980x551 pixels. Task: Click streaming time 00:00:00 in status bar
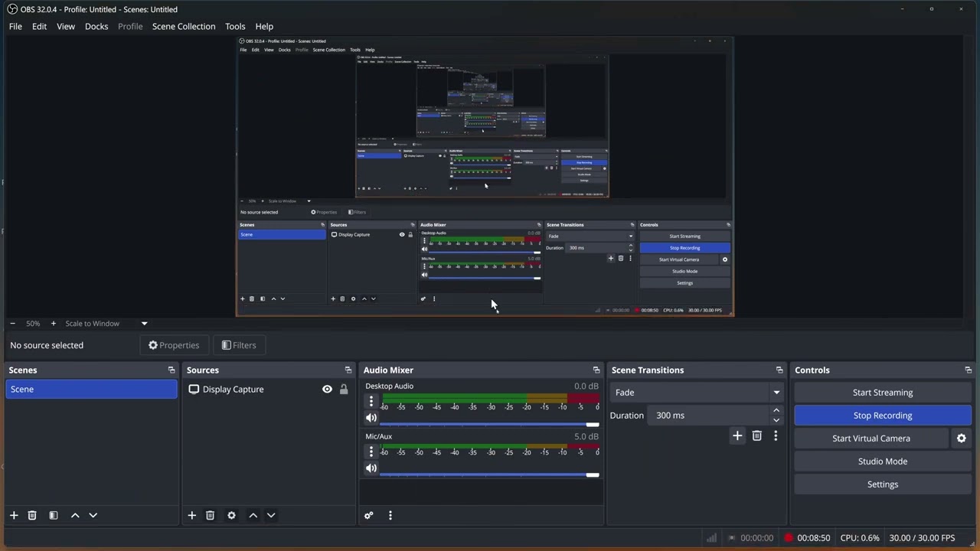pyautogui.click(x=756, y=538)
